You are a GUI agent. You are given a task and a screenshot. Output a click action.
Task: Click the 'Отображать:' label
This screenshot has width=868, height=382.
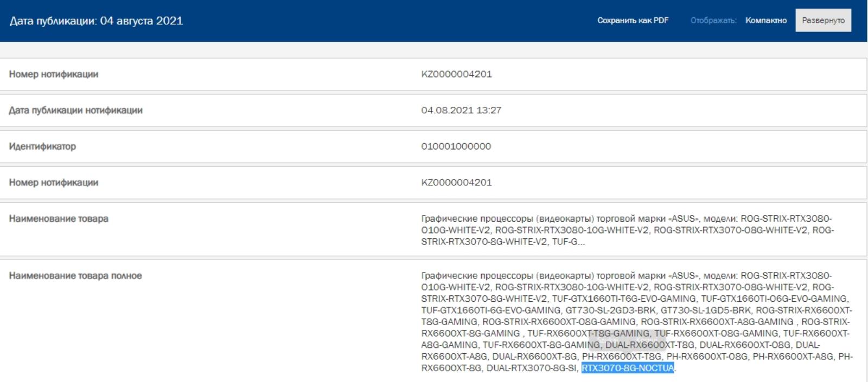(x=713, y=21)
